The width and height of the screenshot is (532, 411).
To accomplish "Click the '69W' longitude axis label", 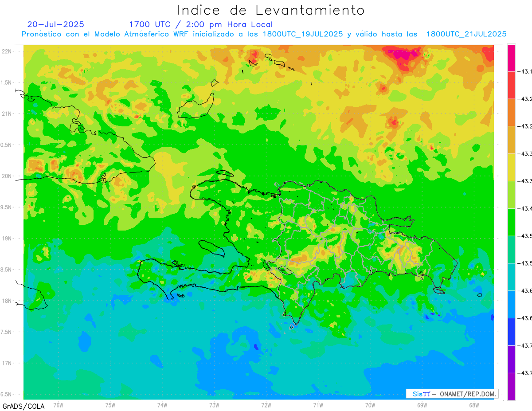I will pyautogui.click(x=422, y=405).
